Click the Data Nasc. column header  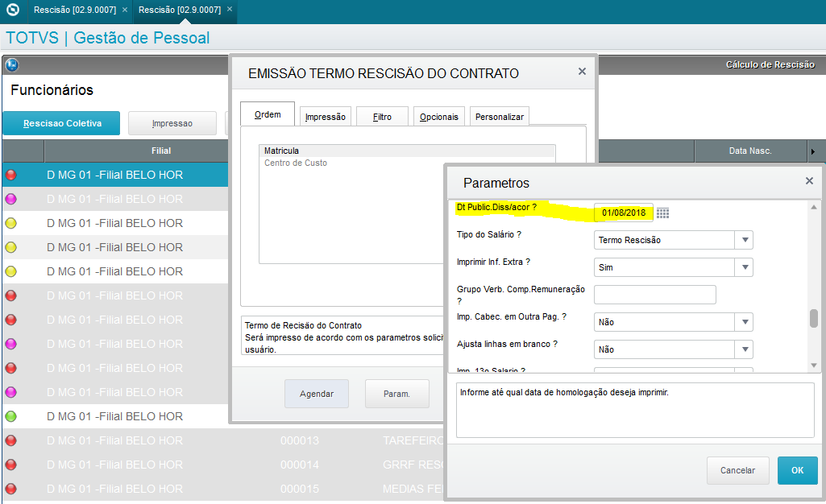pos(750,151)
